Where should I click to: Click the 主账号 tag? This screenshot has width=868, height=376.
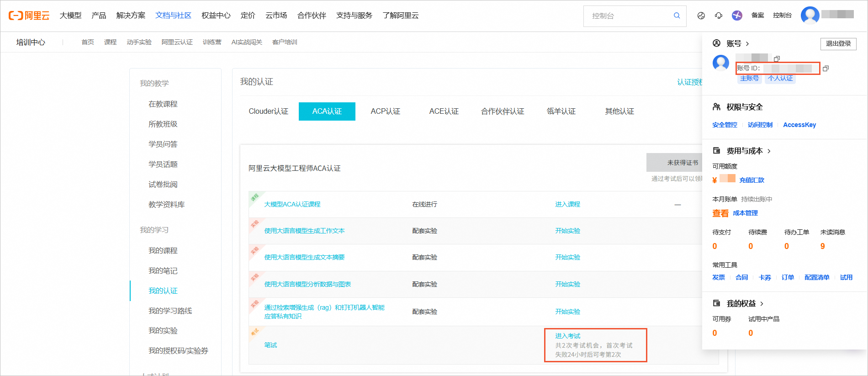tap(750, 78)
